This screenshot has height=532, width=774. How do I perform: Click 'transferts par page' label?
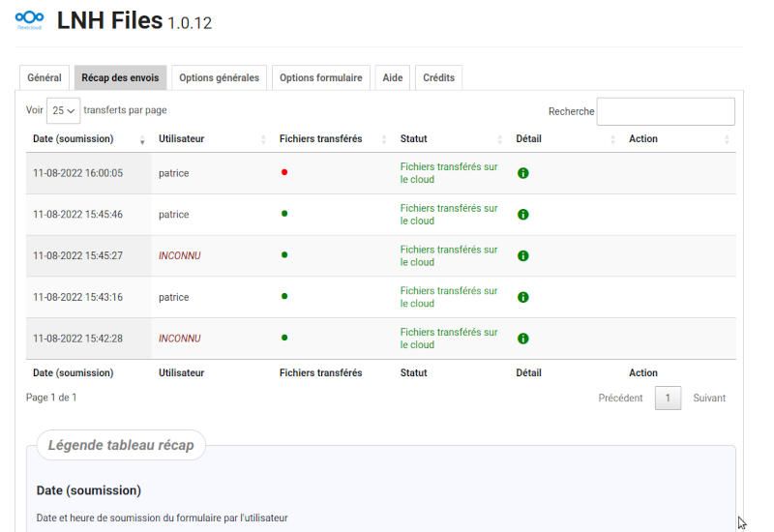[125, 110]
